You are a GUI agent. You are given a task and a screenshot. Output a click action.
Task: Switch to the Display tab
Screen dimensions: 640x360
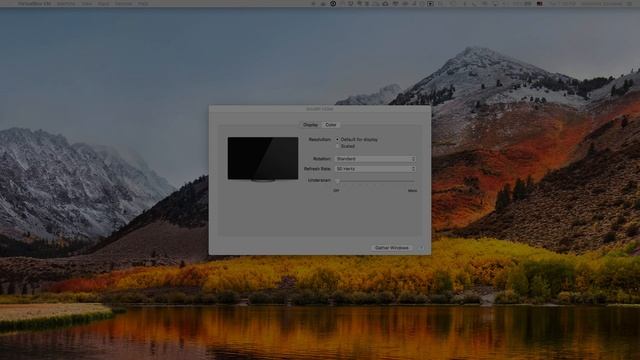(x=310, y=125)
